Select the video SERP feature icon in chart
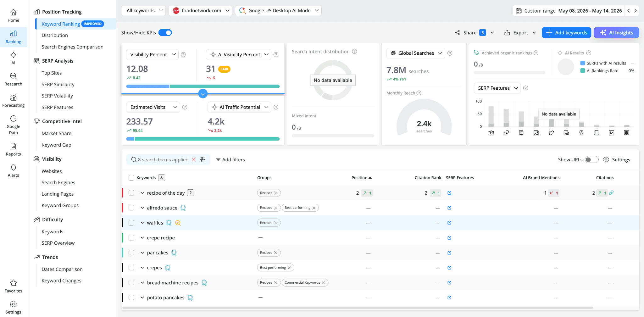644x317 pixels. [612, 133]
